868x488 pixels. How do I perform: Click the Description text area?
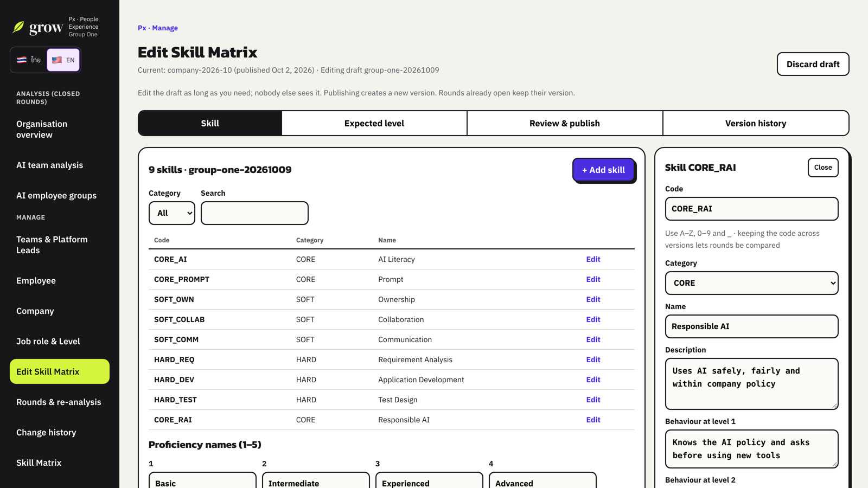[x=751, y=384]
